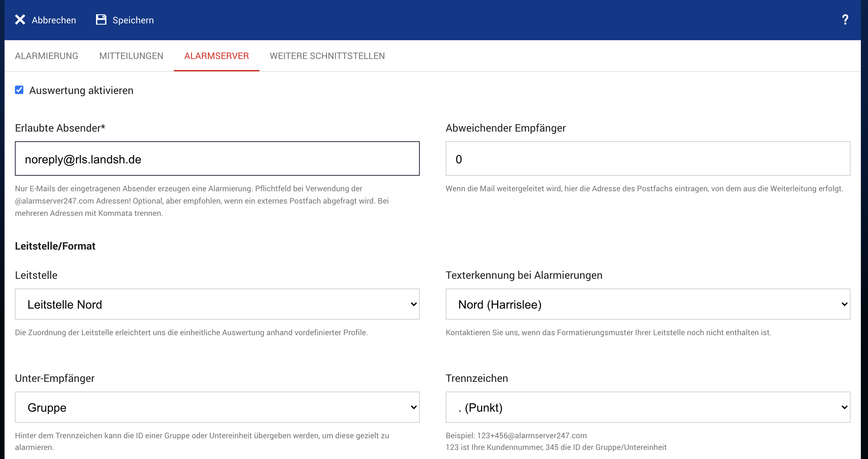Click the Erlaubte Absender input field
Viewport: 868px width, 459px height.
click(217, 159)
